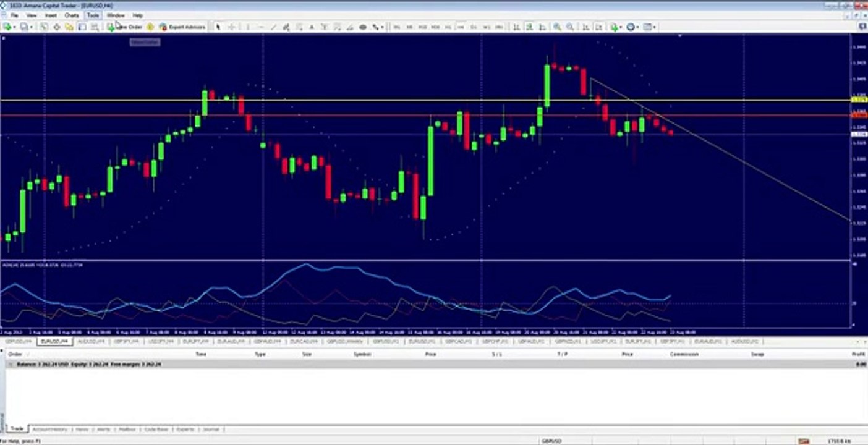Switch chart to M30 timeframe
Image resolution: width=868 pixels, height=445 pixels.
[435, 27]
